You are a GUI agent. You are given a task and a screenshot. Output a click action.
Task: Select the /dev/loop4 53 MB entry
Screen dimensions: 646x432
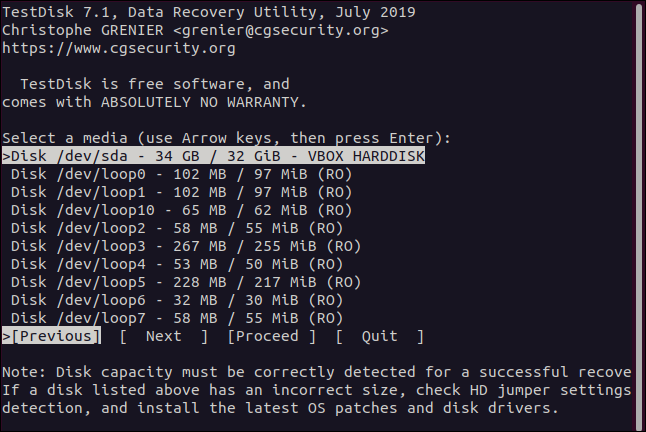177,264
